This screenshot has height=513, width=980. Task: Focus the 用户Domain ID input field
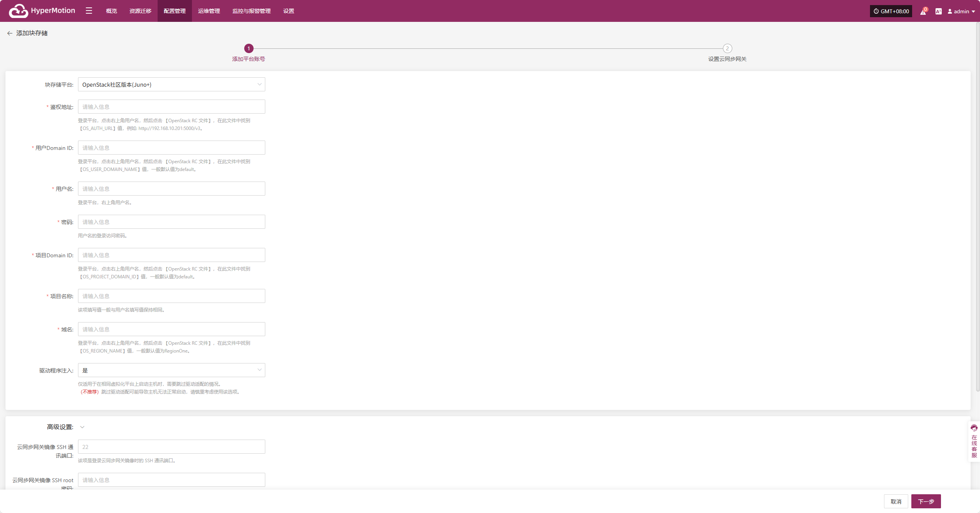pos(172,148)
